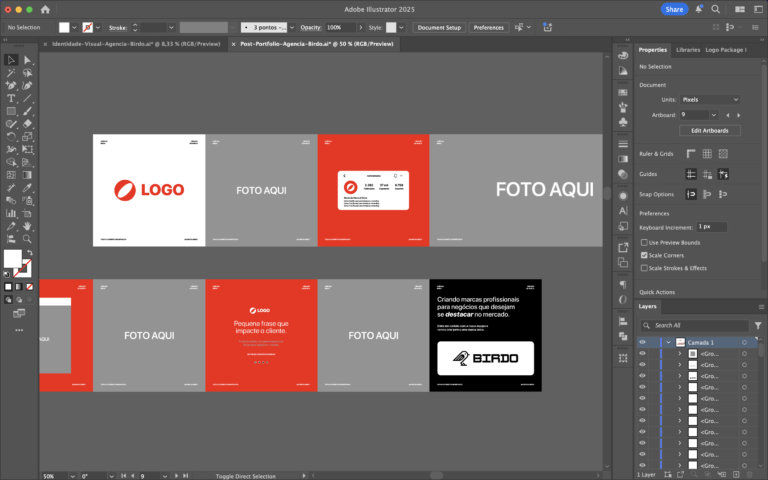768x480 pixels.
Task: Click the Search All layers field
Action: coord(698,325)
